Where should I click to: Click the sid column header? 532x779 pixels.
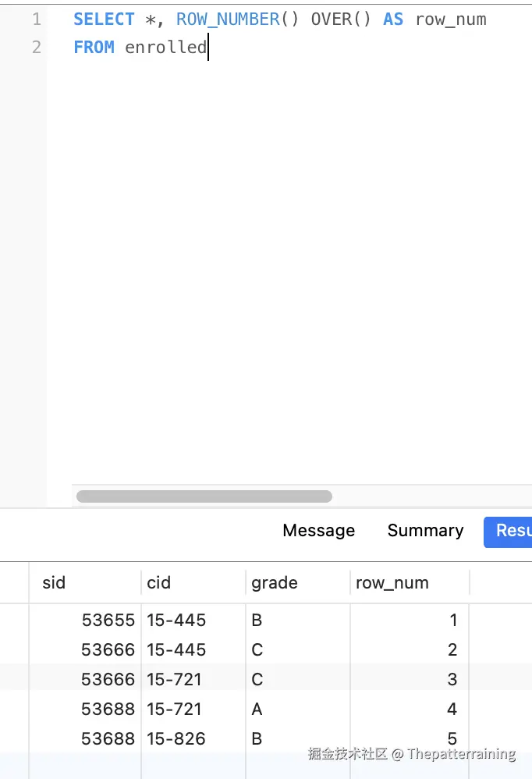click(x=54, y=582)
